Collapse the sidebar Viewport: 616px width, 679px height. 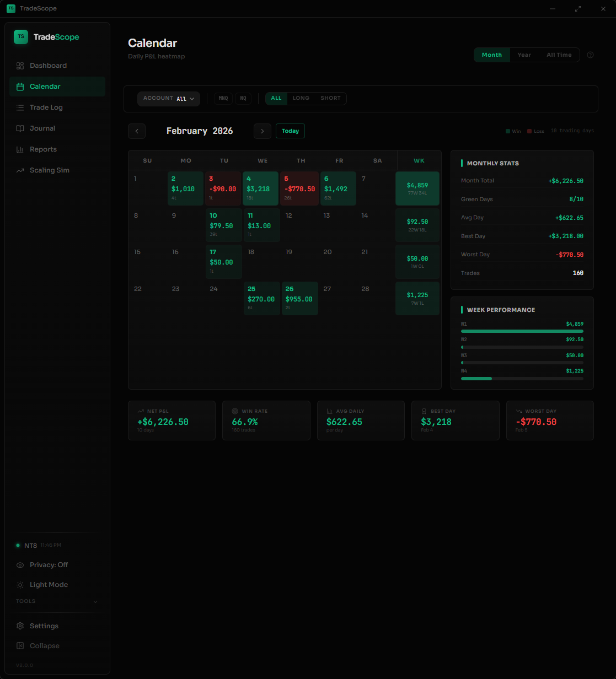point(44,645)
